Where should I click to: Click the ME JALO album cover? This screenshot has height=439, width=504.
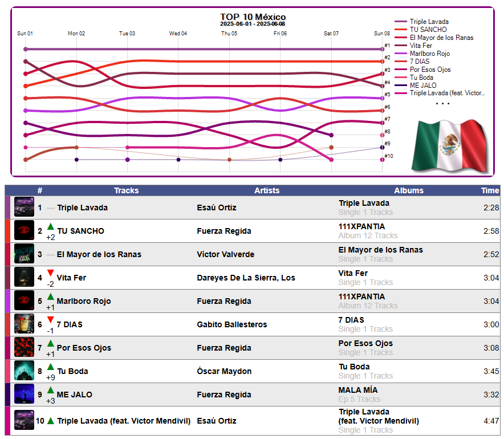point(24,394)
